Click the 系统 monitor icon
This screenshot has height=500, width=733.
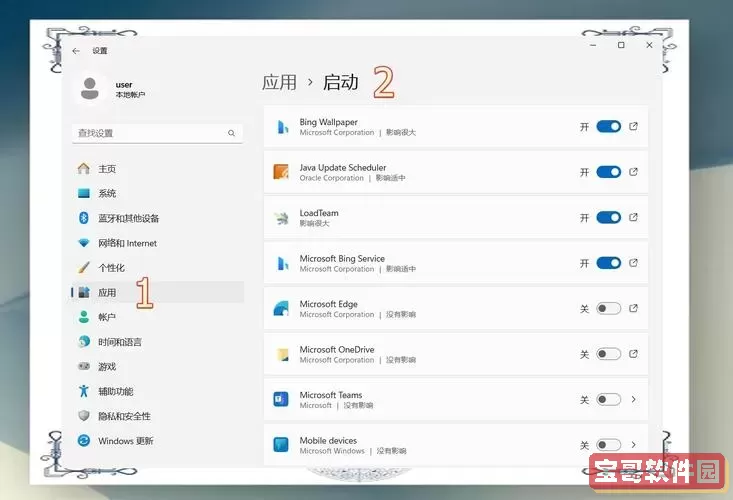pyautogui.click(x=84, y=193)
